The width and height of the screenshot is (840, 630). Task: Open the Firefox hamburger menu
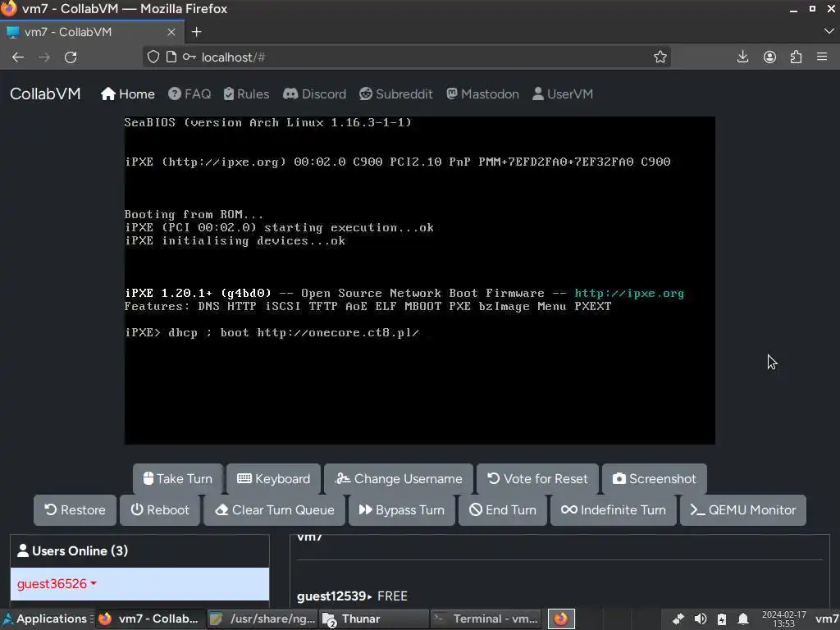point(822,57)
